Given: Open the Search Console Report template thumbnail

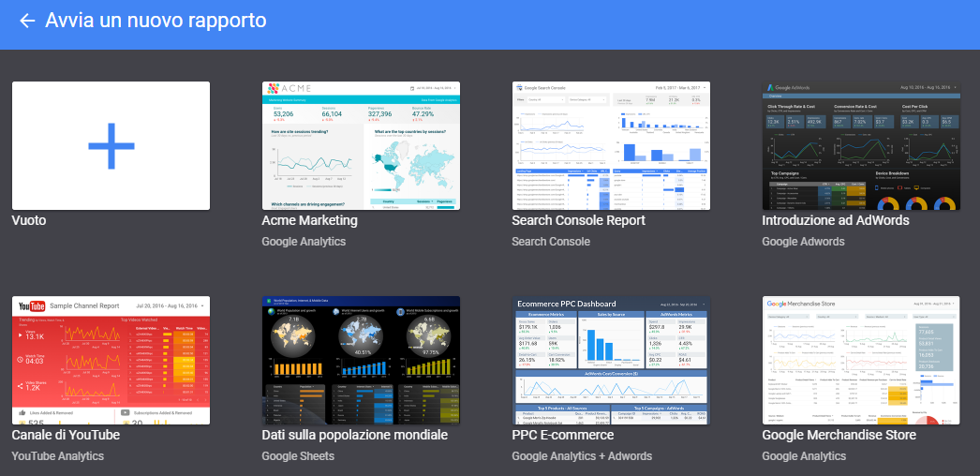Looking at the screenshot, I should [x=611, y=145].
